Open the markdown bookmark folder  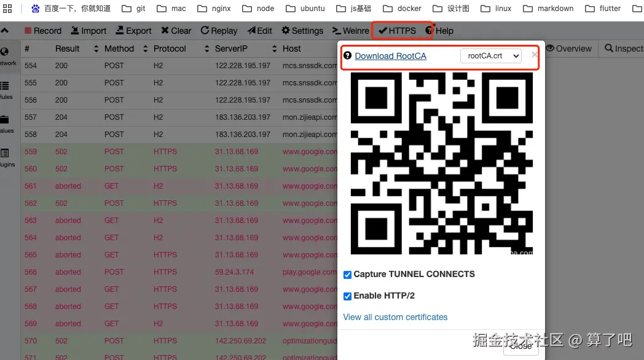coord(548,8)
